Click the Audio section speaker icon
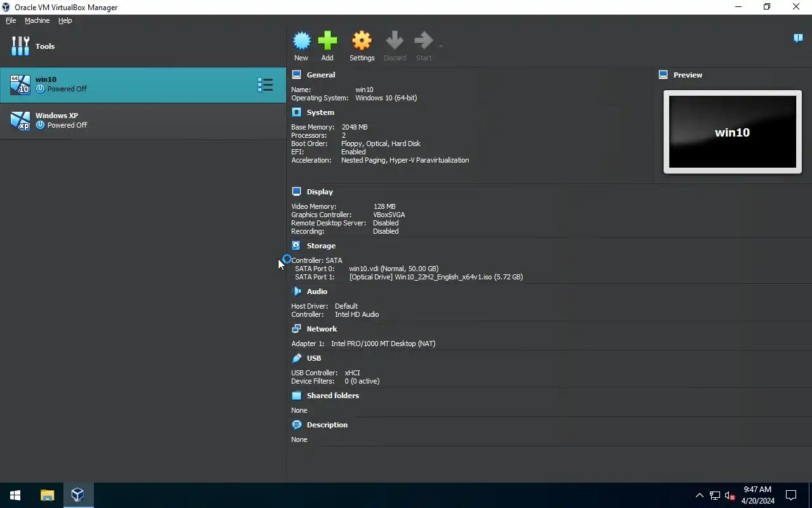Image resolution: width=812 pixels, height=508 pixels. click(296, 291)
